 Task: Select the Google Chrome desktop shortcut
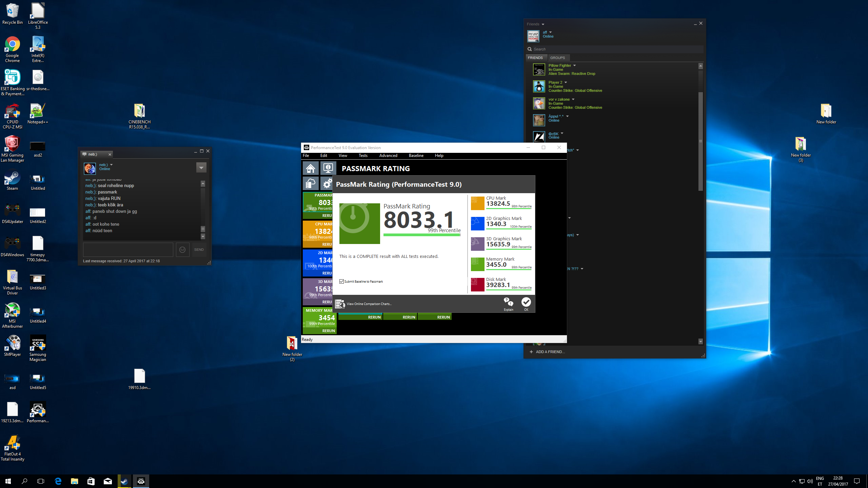(13, 49)
